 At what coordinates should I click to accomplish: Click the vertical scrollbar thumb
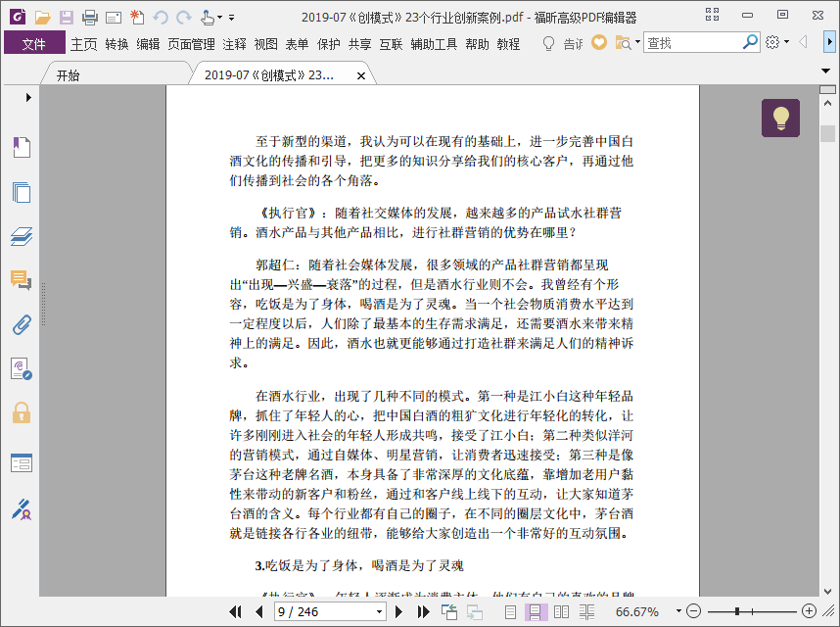(x=827, y=134)
